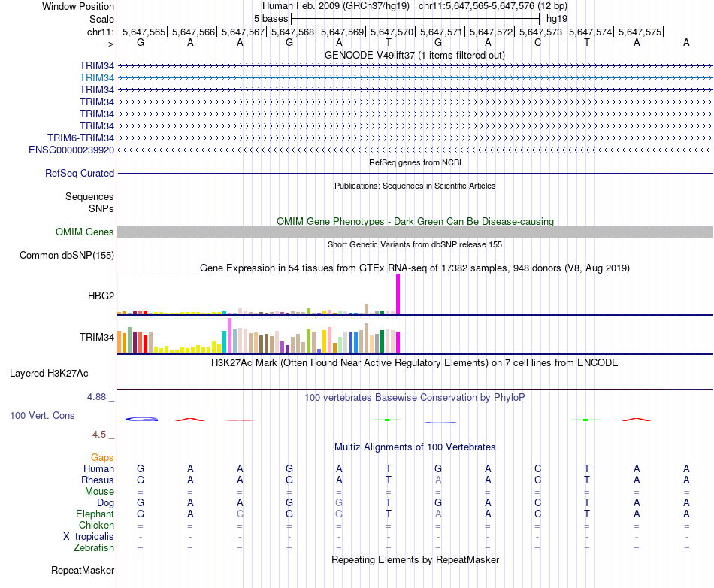Select the Human alignment row label
The height and width of the screenshot is (588, 714).
[x=98, y=469]
